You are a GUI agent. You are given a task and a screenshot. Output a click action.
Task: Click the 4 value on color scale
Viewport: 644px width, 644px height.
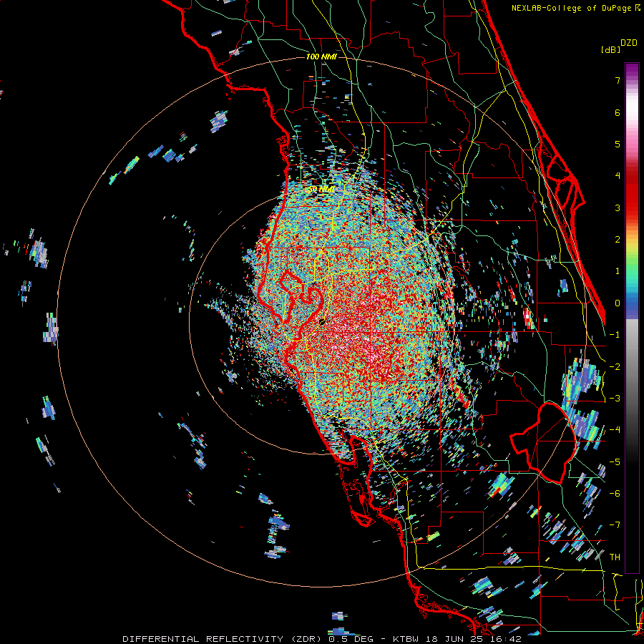pyautogui.click(x=618, y=176)
